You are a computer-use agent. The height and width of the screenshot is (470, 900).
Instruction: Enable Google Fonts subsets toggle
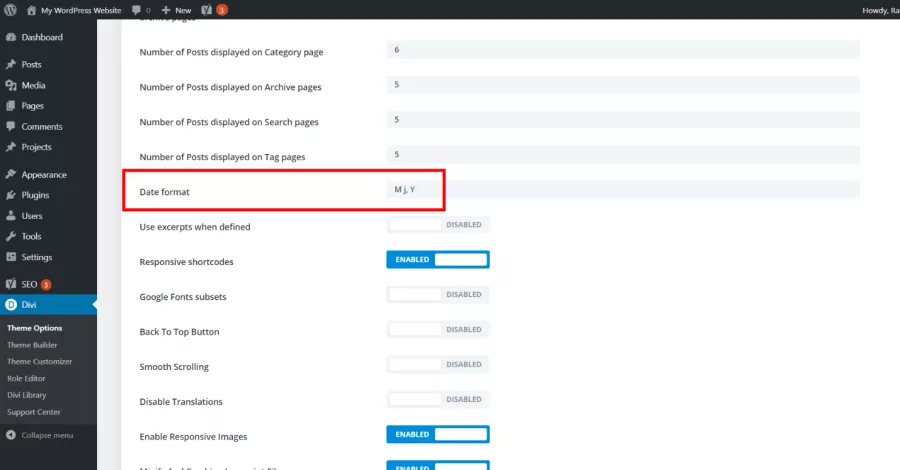coord(438,294)
